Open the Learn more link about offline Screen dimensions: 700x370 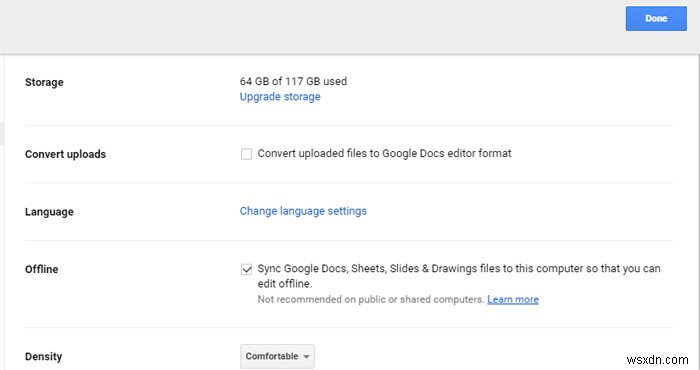point(513,299)
